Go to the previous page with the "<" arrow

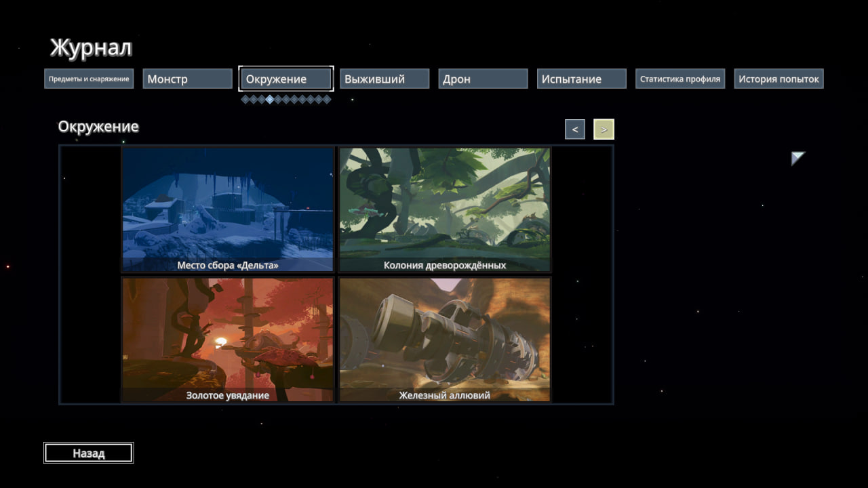(575, 129)
